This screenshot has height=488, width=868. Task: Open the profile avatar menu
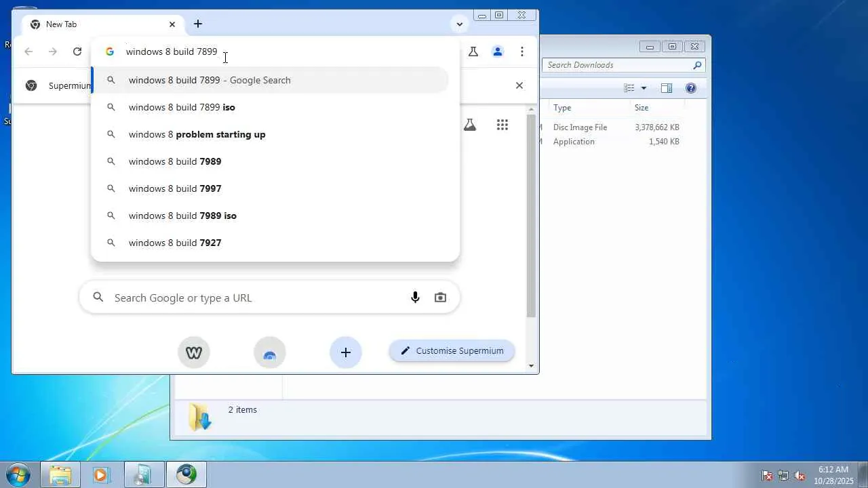click(498, 52)
